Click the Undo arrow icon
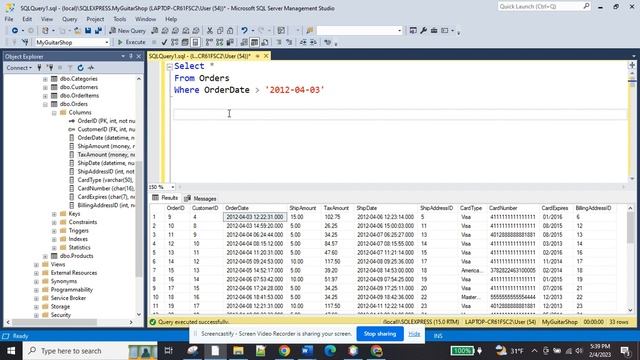 pos(244,31)
